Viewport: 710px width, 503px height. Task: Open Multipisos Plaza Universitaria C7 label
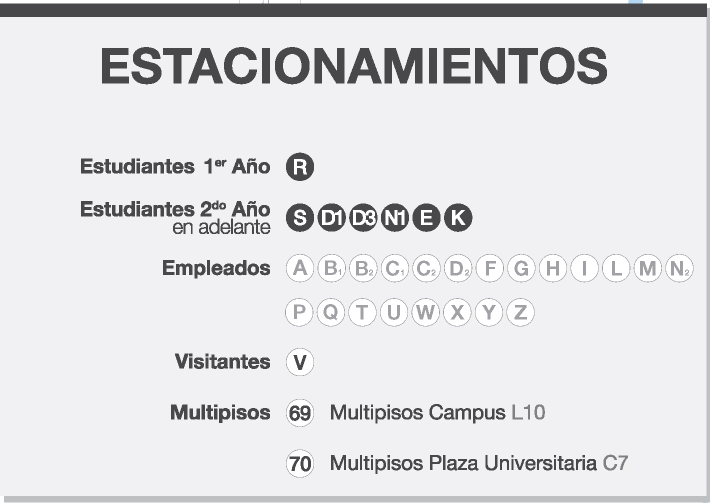pyautogui.click(x=479, y=463)
